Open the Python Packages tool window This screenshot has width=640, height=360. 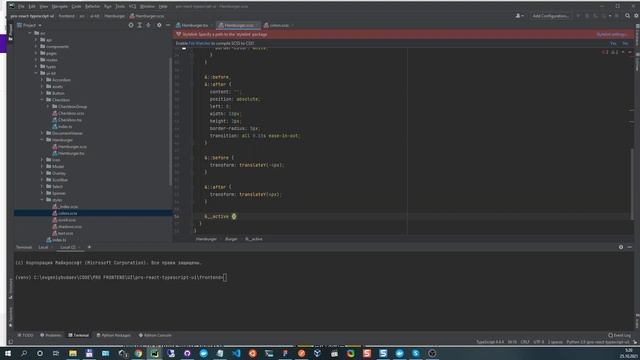pyautogui.click(x=113, y=336)
